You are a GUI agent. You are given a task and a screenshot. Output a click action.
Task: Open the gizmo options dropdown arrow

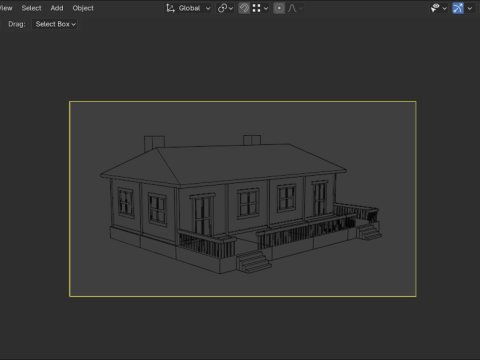tap(470, 8)
